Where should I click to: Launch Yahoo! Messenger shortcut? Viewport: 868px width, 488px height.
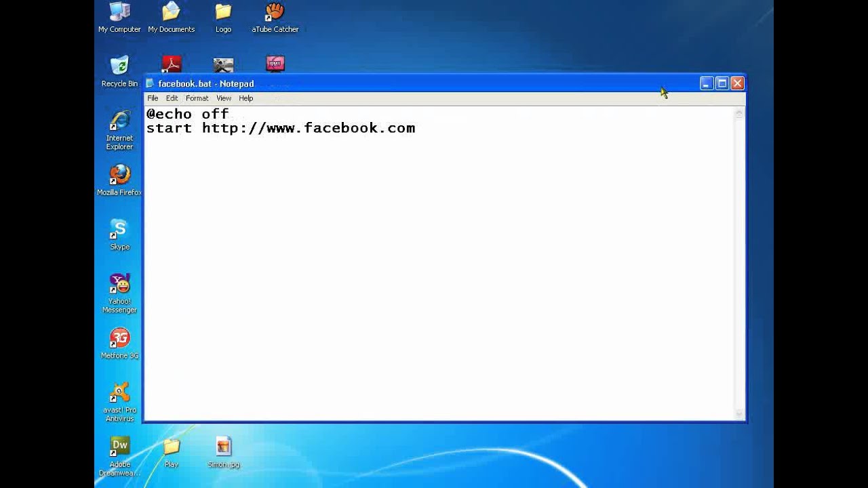coord(119,293)
